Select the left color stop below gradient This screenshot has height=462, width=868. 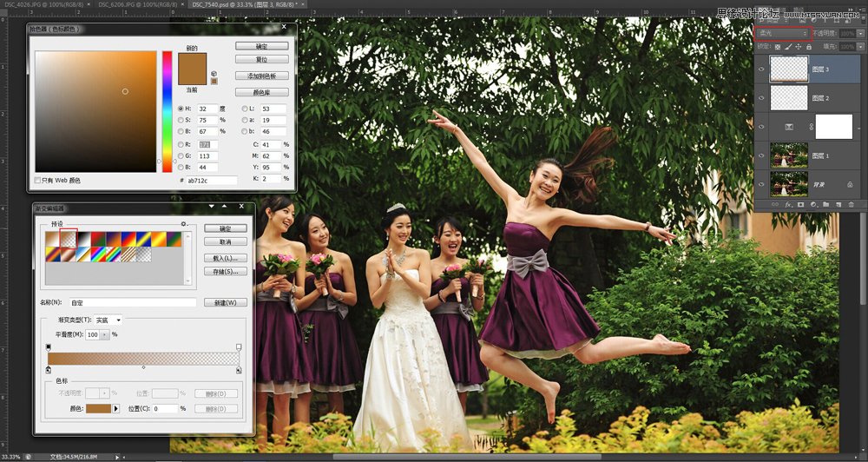pyautogui.click(x=48, y=369)
